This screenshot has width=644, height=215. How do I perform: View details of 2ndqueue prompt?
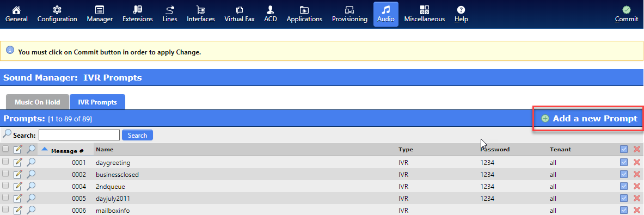tap(31, 186)
